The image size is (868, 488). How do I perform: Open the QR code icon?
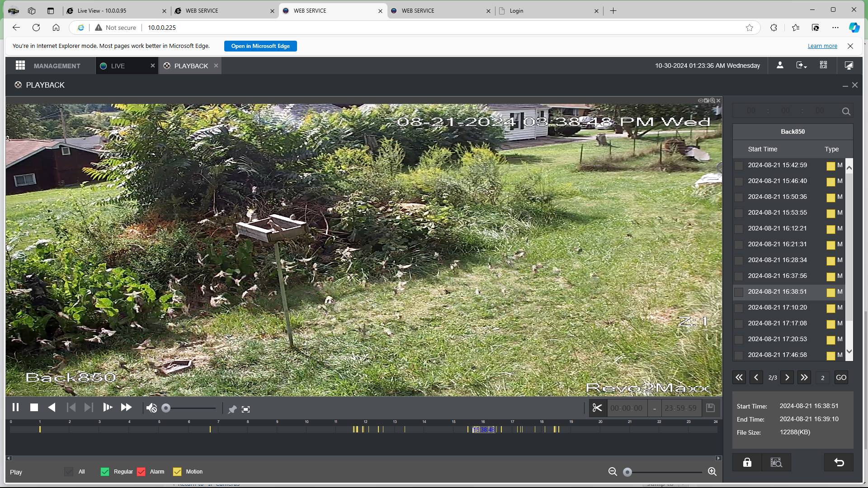click(823, 66)
